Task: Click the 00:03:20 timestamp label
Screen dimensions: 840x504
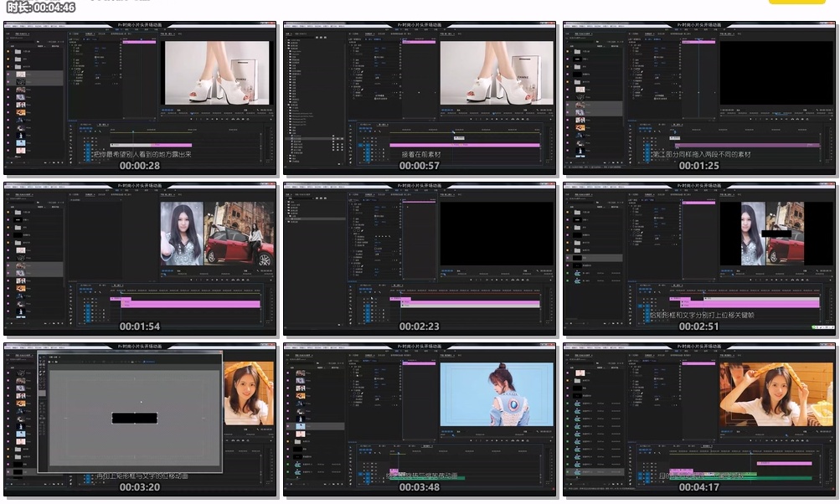Action: click(x=140, y=486)
